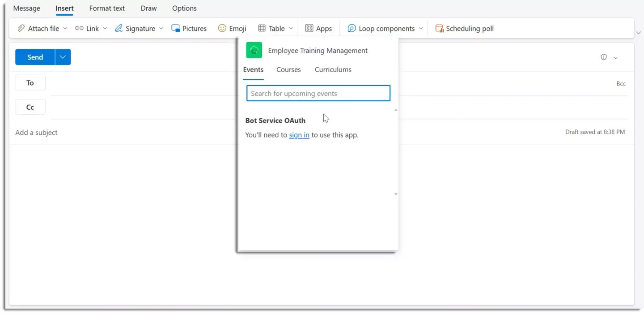Viewport: 644px width, 314px height.
Task: Select the Events tab in the app panel
Action: 253,69
